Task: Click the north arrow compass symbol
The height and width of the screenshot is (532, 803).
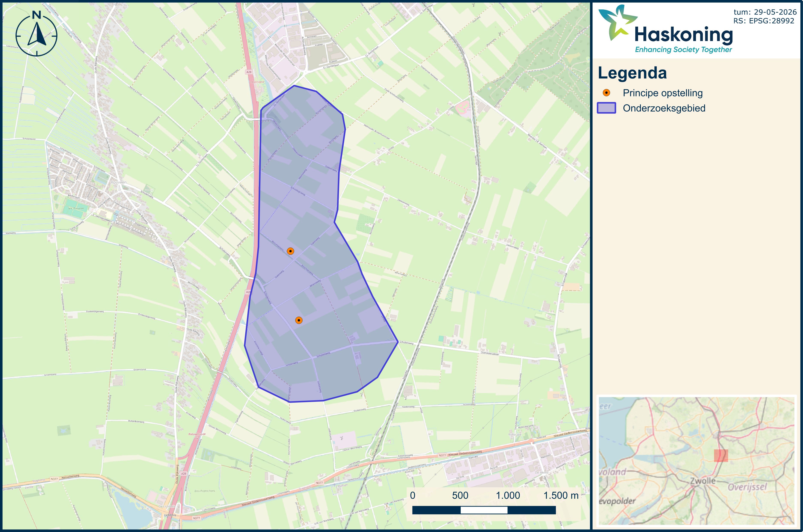Action: 37,33
